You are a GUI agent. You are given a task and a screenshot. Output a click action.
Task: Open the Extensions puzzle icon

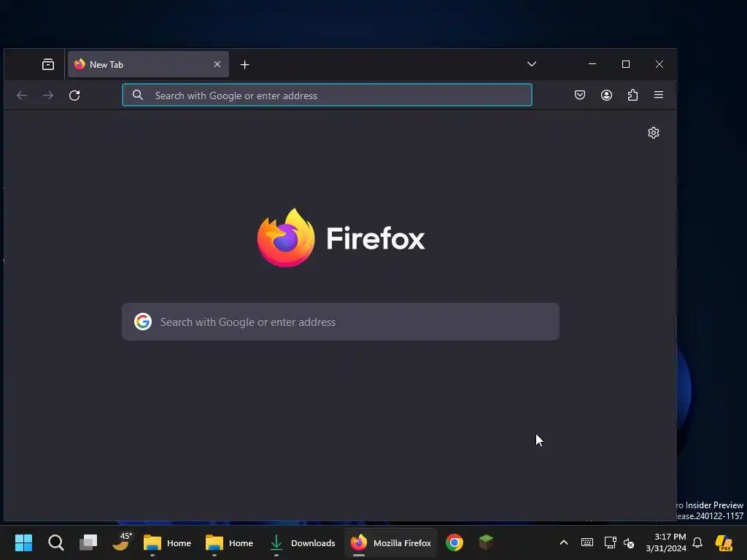[632, 95]
